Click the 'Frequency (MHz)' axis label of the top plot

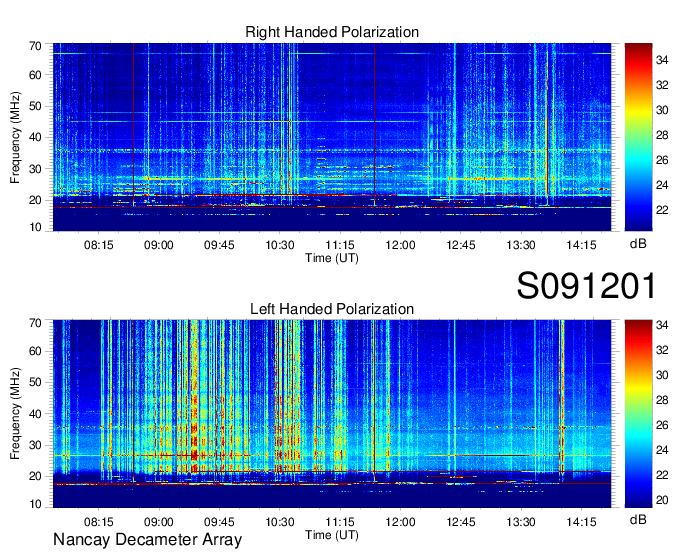coord(15,137)
